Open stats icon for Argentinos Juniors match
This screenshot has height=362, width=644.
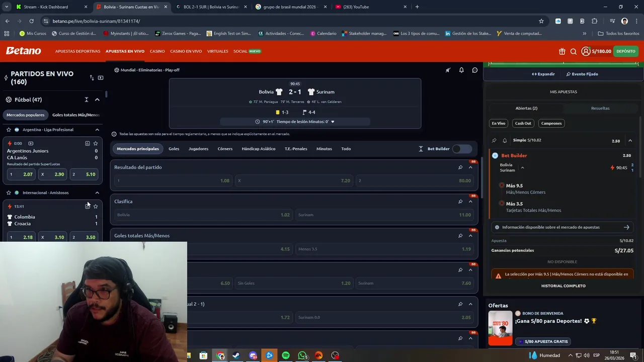click(x=88, y=143)
